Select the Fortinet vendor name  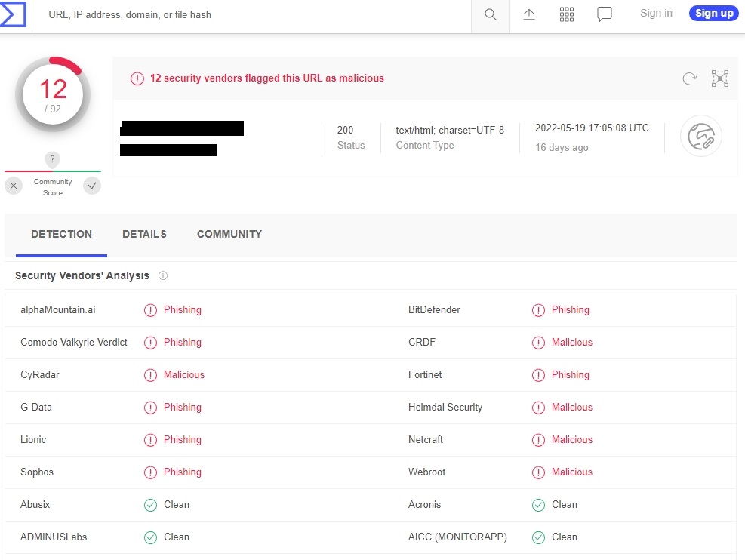pyautogui.click(x=425, y=375)
